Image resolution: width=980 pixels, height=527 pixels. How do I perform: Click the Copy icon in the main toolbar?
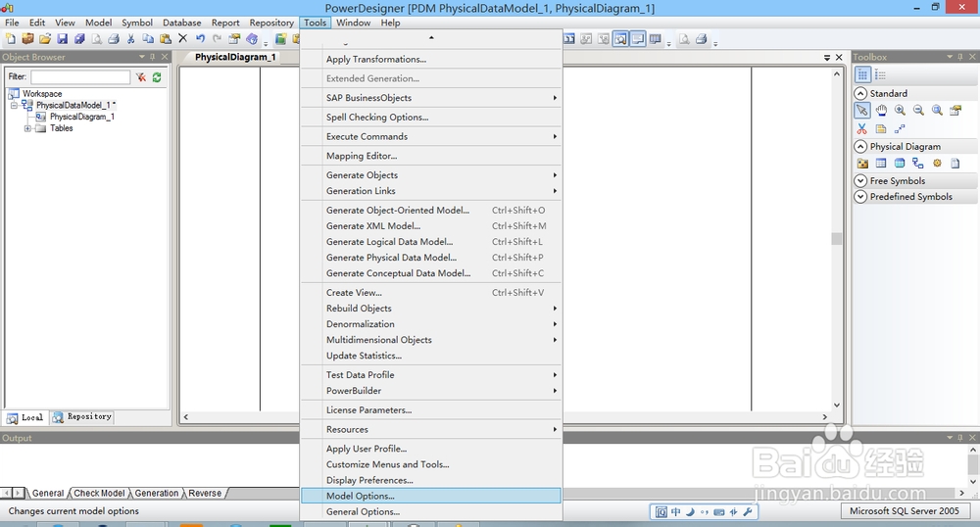148,39
